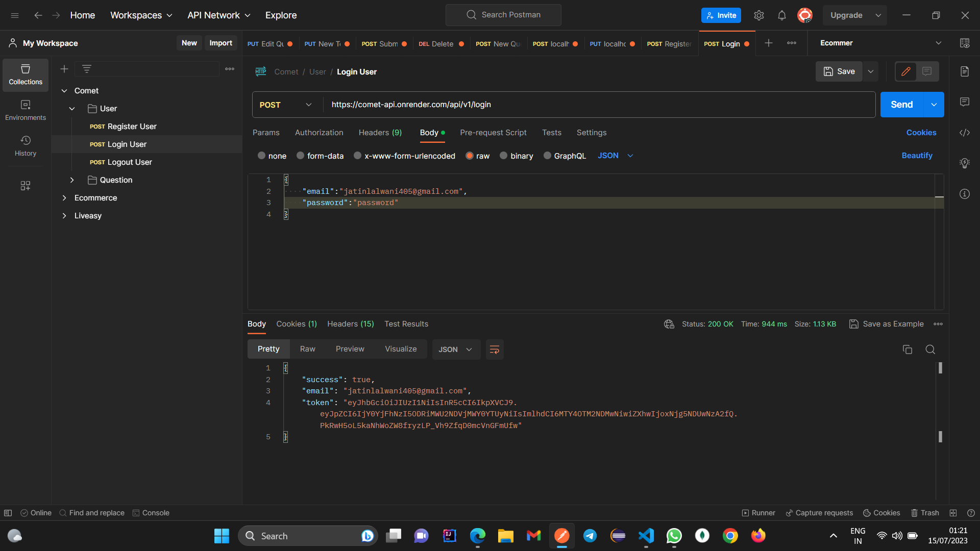The width and height of the screenshot is (980, 551).
Task: Expand the Ecommerce collection
Action: click(x=64, y=198)
